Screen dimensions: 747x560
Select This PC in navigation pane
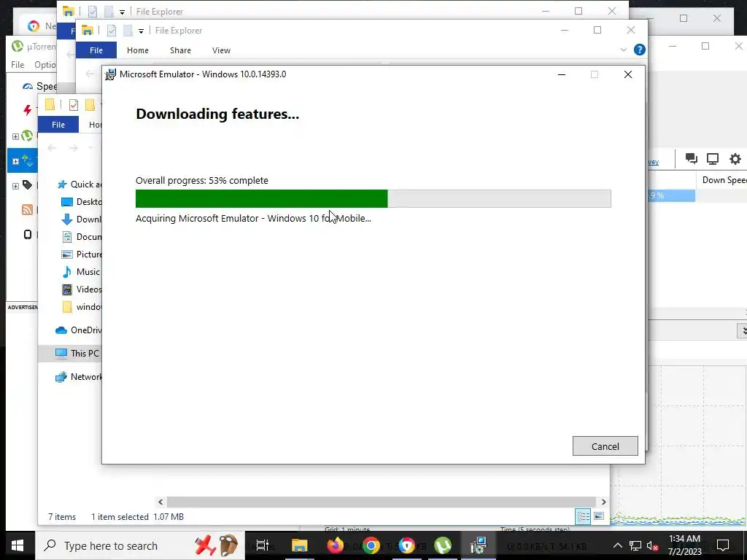click(77, 354)
